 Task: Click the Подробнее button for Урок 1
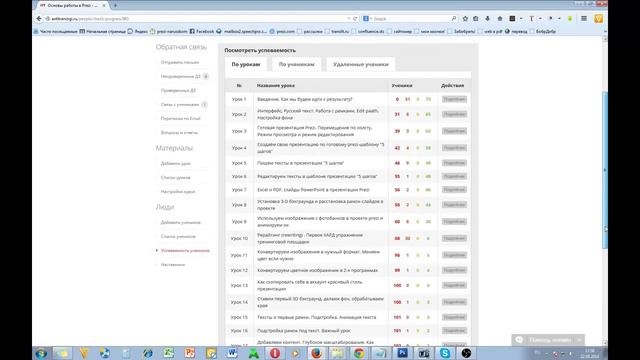[454, 99]
